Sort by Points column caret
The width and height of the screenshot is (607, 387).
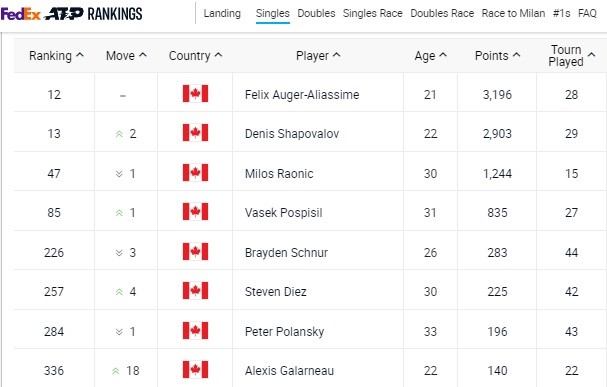(516, 55)
